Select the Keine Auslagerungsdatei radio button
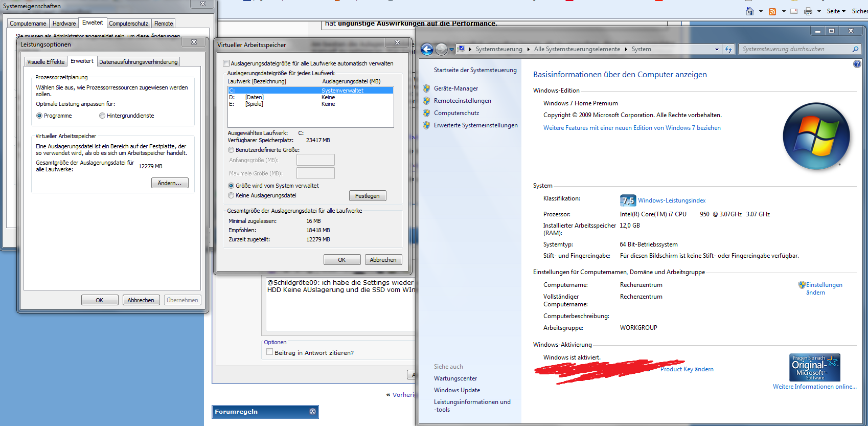The width and height of the screenshot is (868, 426). (231, 195)
